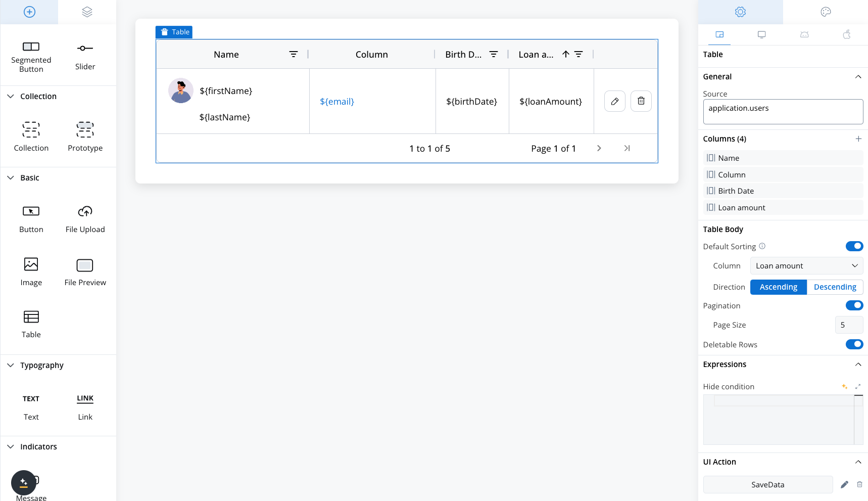Click the Loan amount column filter icon
Screen dimensions: 868x501
coord(578,54)
